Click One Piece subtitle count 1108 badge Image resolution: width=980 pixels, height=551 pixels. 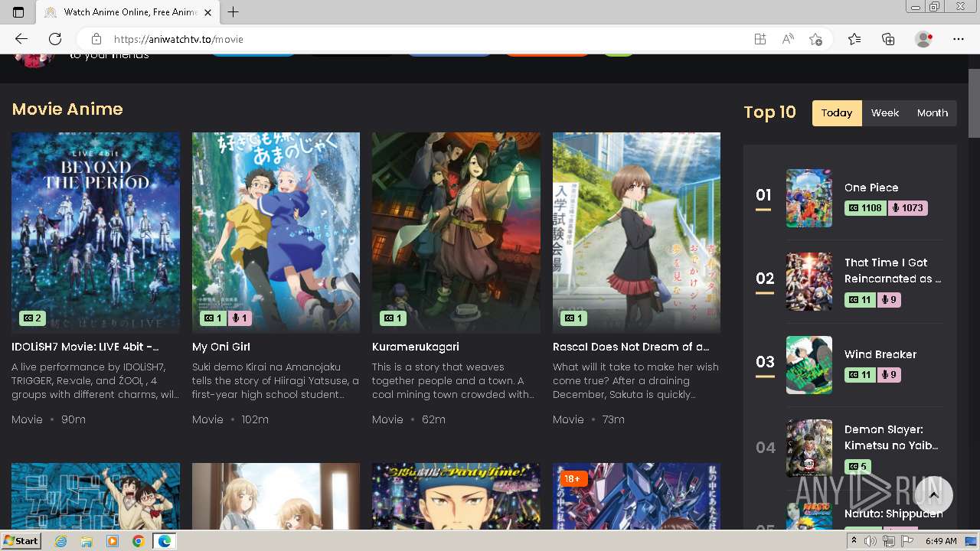(865, 208)
